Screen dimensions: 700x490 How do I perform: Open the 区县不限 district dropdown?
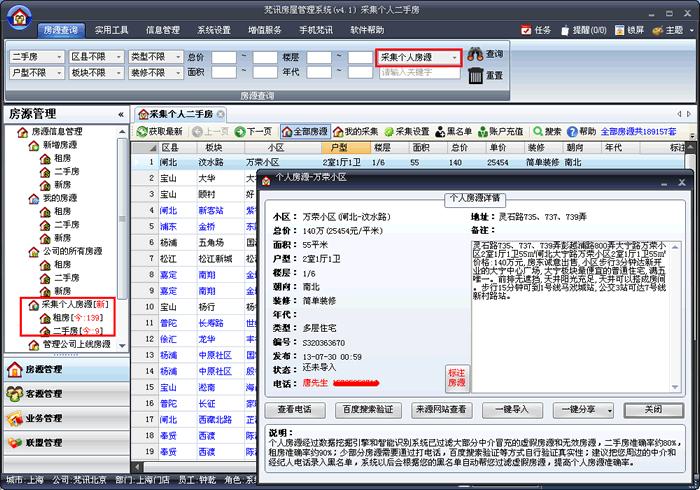point(97,57)
